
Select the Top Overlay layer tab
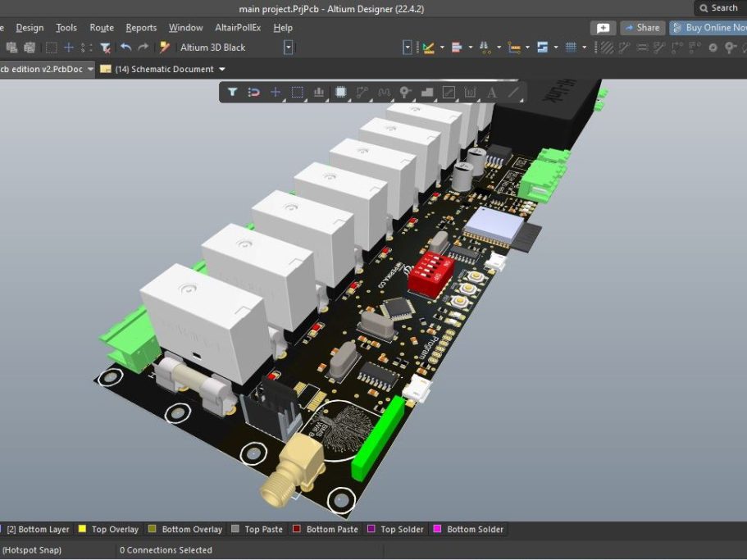coord(108,529)
